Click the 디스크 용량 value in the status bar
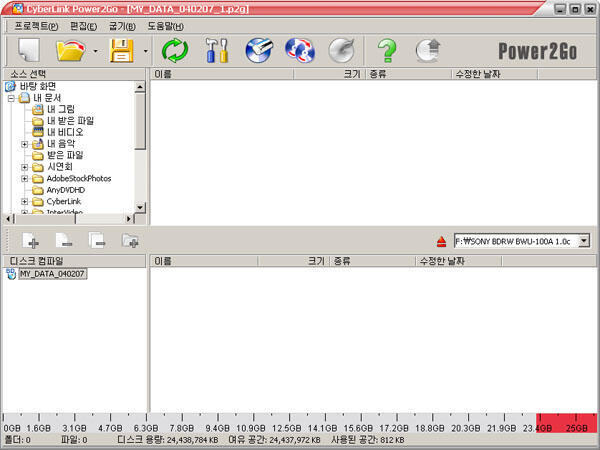The width and height of the screenshot is (600, 450). 192,440
